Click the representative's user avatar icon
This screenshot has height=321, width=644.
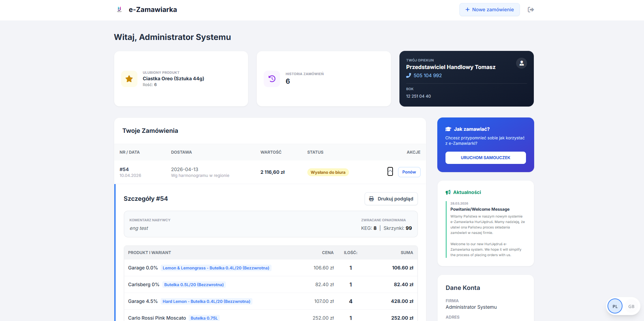pyautogui.click(x=521, y=63)
